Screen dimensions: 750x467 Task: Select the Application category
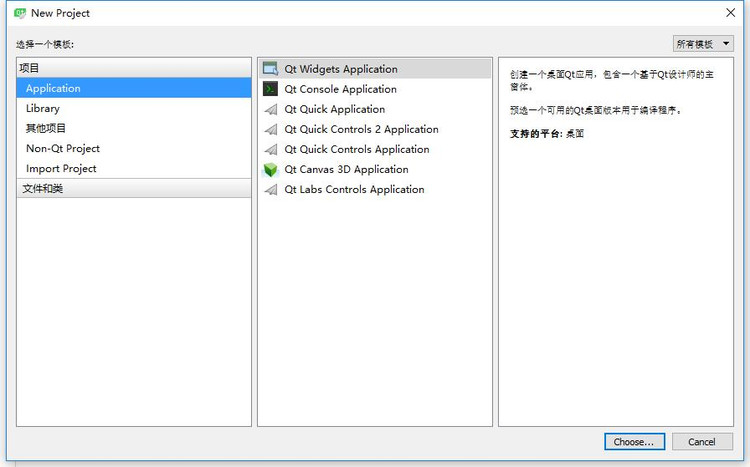[x=134, y=88]
